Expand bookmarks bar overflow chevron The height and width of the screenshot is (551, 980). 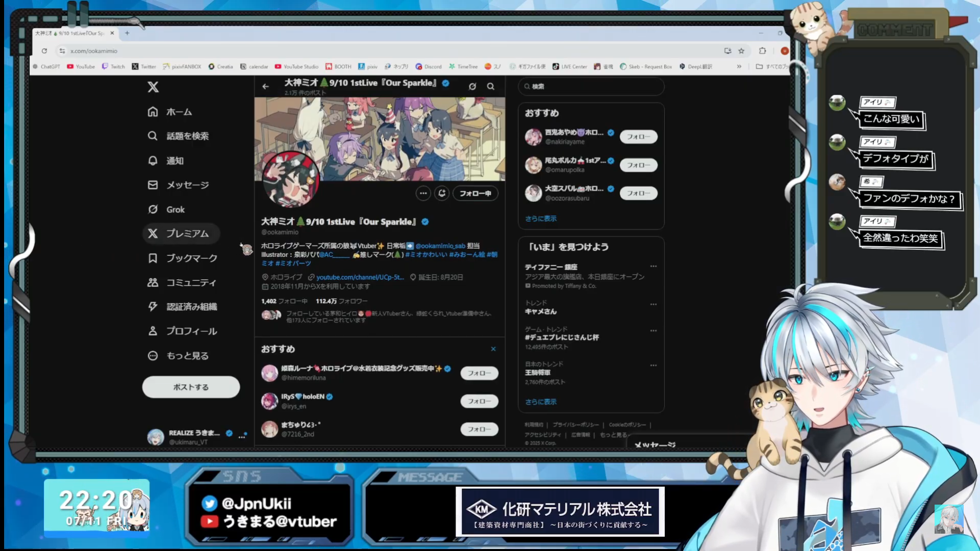pyautogui.click(x=739, y=66)
